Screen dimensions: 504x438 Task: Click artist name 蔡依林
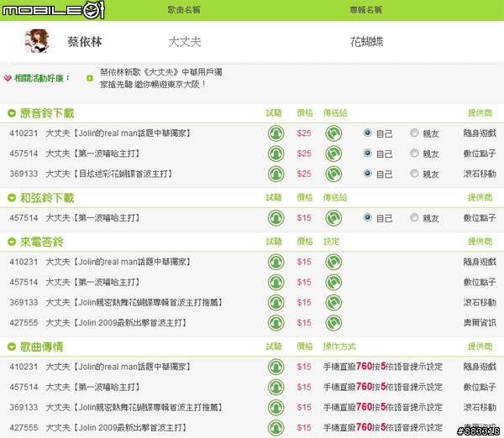(85, 42)
